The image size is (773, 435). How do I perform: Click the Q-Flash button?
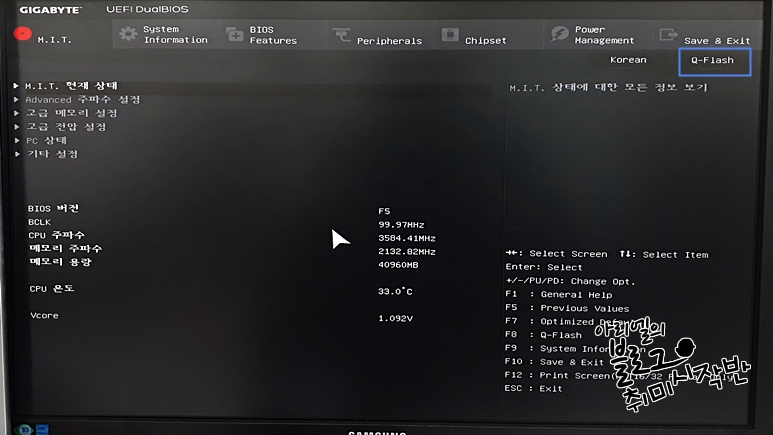pos(715,62)
